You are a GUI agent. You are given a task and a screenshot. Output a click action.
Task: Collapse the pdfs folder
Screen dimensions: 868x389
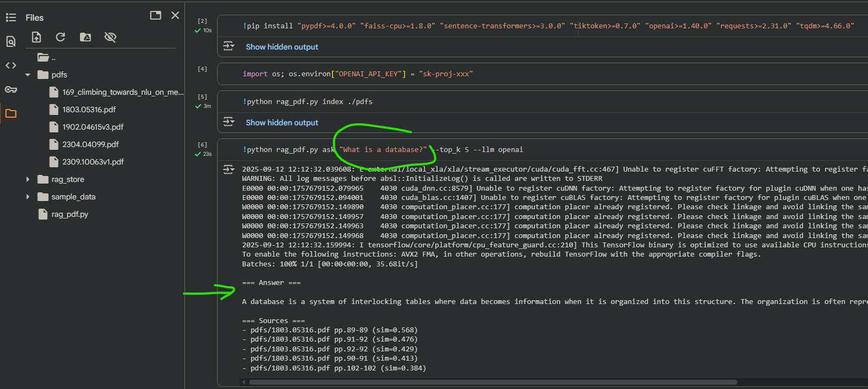click(28, 75)
